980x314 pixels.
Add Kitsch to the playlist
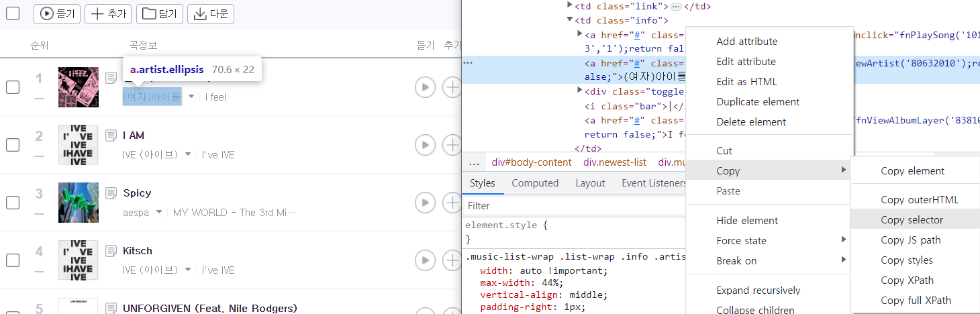pos(452,260)
